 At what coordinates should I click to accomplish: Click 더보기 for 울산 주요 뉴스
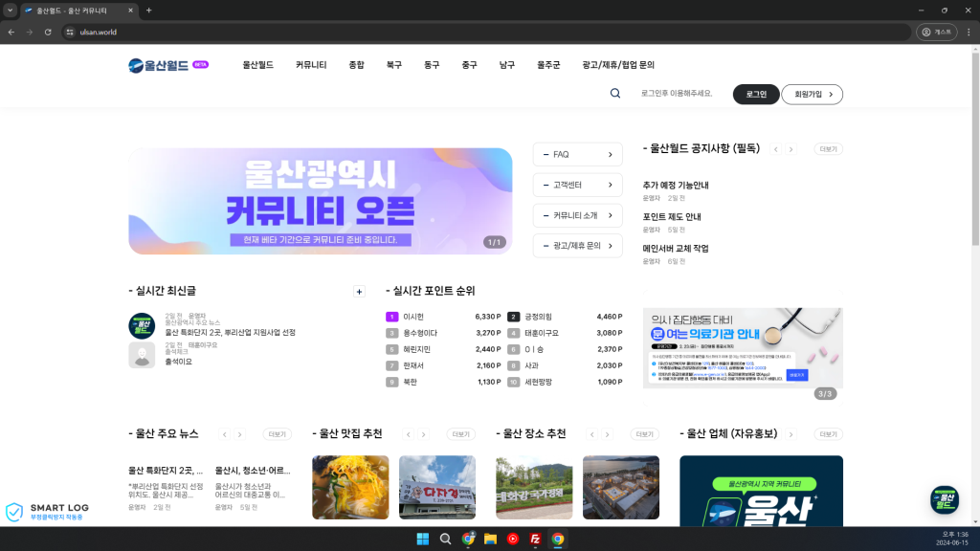point(277,434)
